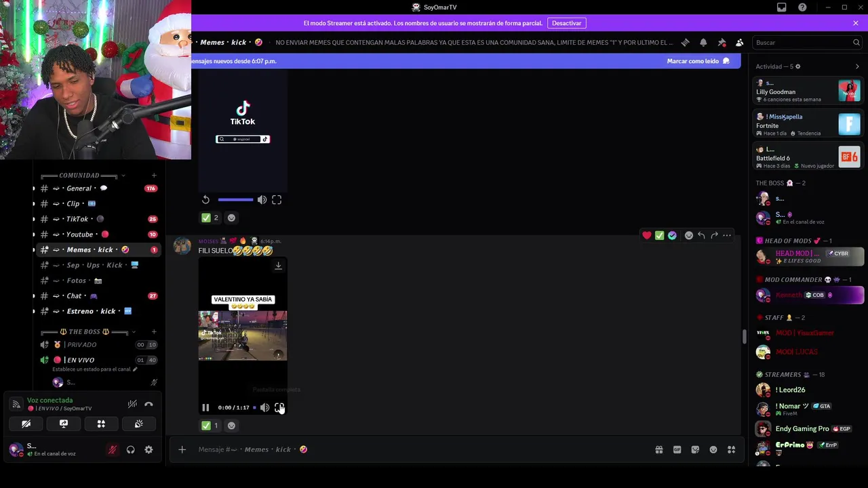Reply to the MOISES message
This screenshot has height=488, width=868.
[x=701, y=235]
